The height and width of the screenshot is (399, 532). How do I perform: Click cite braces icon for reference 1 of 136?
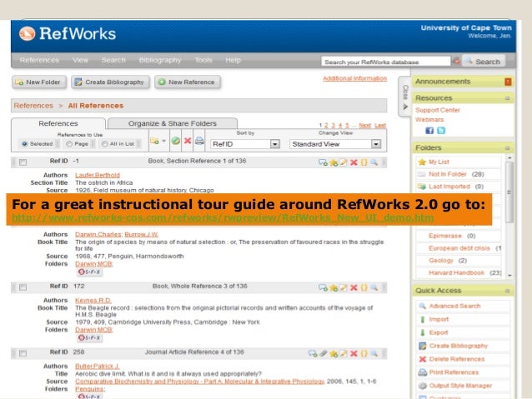click(364, 162)
